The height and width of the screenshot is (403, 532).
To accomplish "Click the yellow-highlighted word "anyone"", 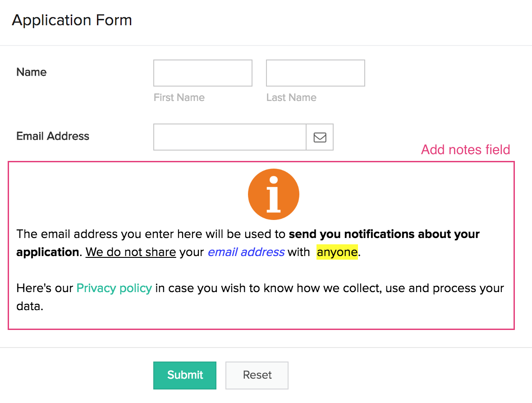I will coord(337,252).
